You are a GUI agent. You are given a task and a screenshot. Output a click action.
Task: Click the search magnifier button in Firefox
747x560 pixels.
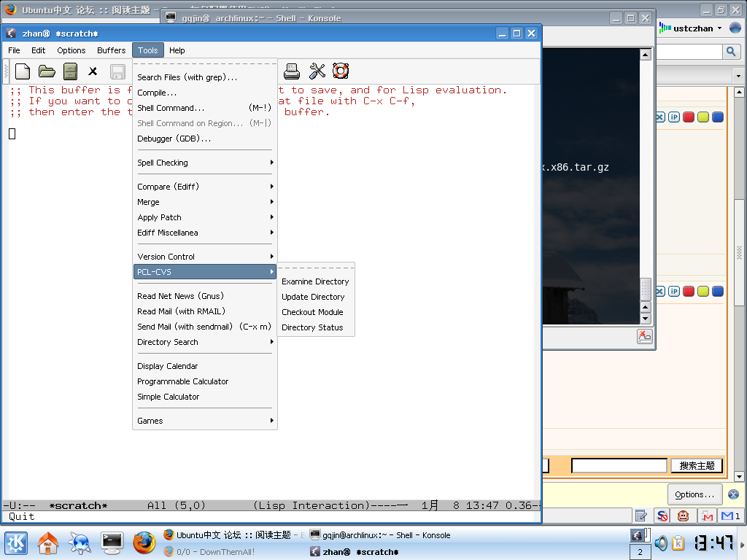(731, 52)
